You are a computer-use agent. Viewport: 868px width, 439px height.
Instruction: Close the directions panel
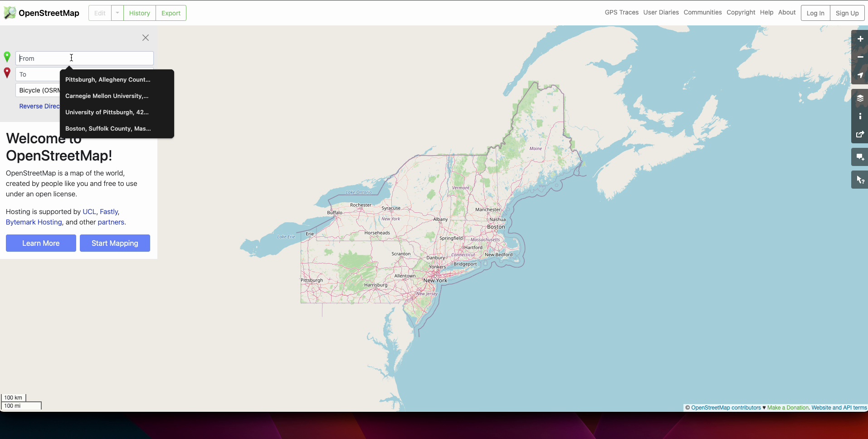146,38
